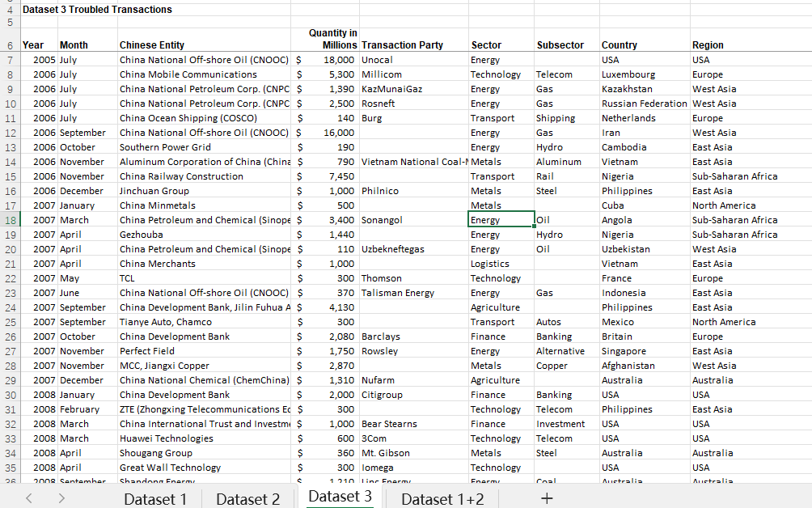Select the Afghanistan country cell
812x508 pixels.
pos(645,366)
